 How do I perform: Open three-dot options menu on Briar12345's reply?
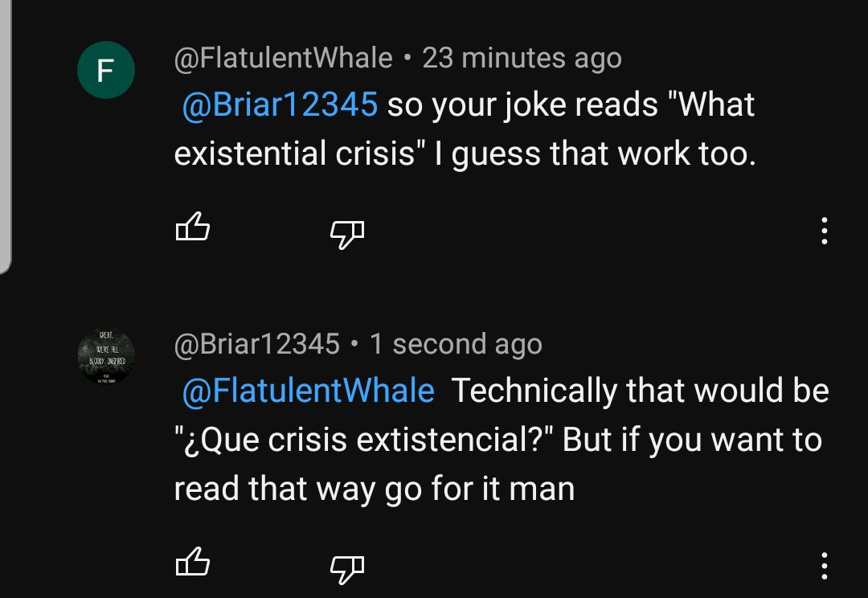click(824, 565)
